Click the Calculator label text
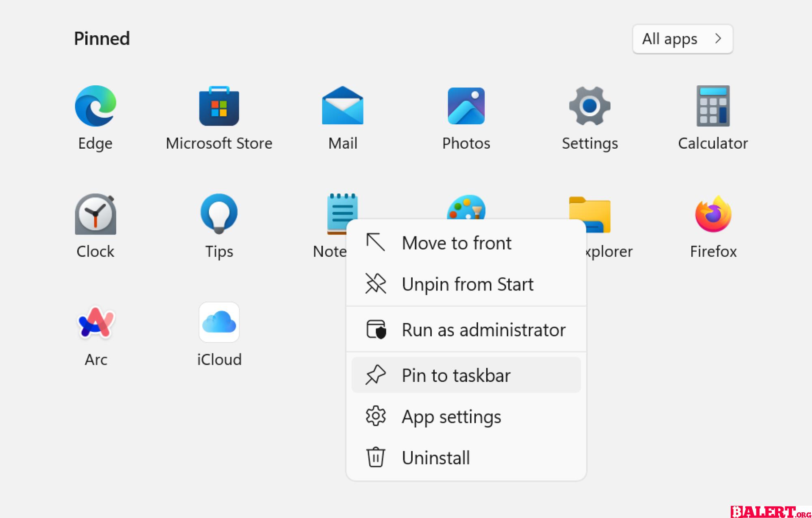 click(713, 143)
